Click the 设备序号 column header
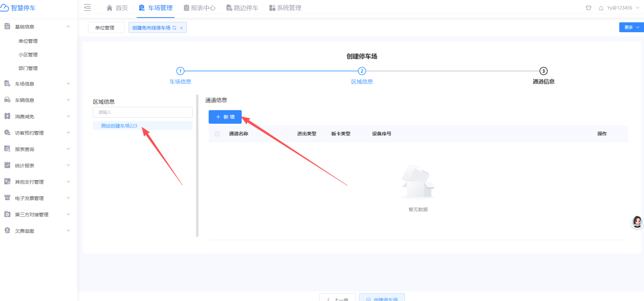This screenshot has height=301, width=644. click(x=382, y=134)
